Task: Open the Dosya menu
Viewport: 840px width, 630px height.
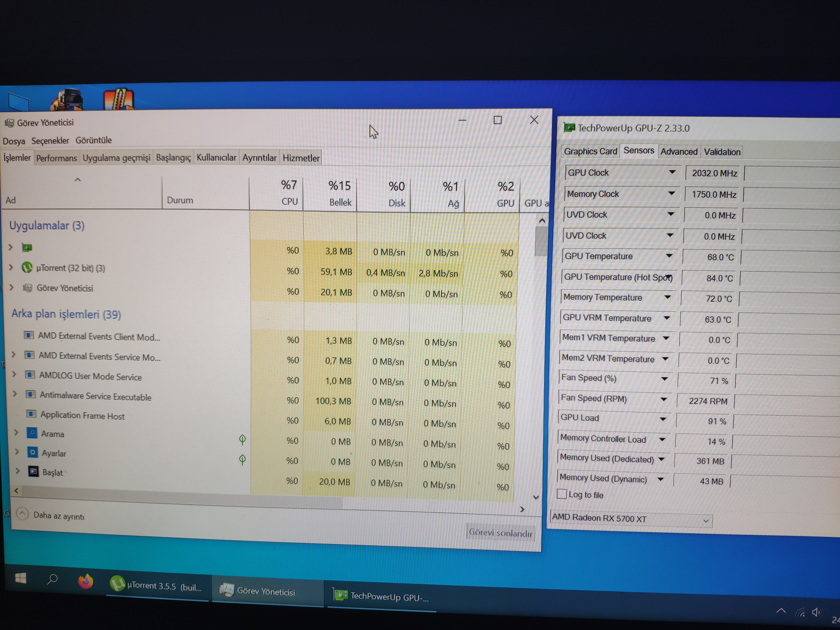Action: coord(14,141)
